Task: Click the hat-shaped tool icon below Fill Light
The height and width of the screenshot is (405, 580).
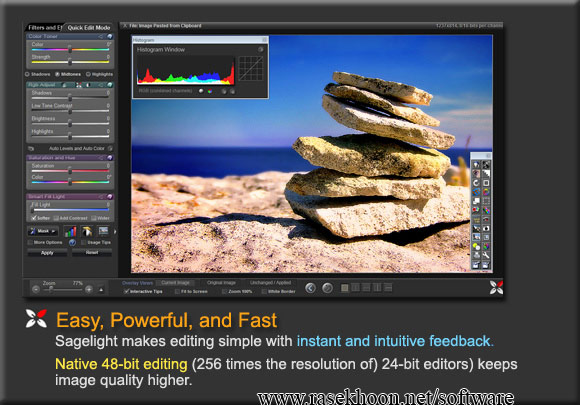Action: pyautogui.click(x=87, y=232)
